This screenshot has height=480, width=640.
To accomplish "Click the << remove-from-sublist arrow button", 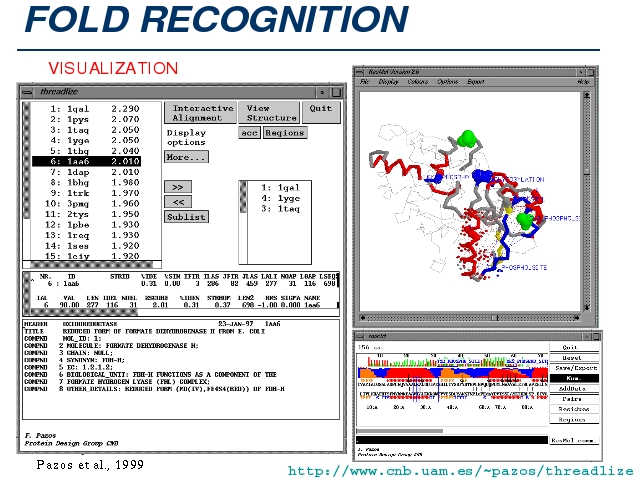I will coord(176,202).
